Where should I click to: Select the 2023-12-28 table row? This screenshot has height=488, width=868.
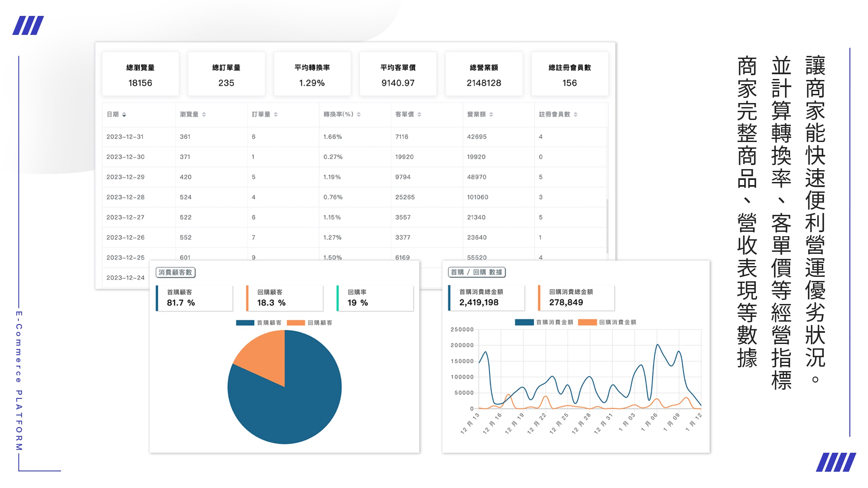point(354,197)
